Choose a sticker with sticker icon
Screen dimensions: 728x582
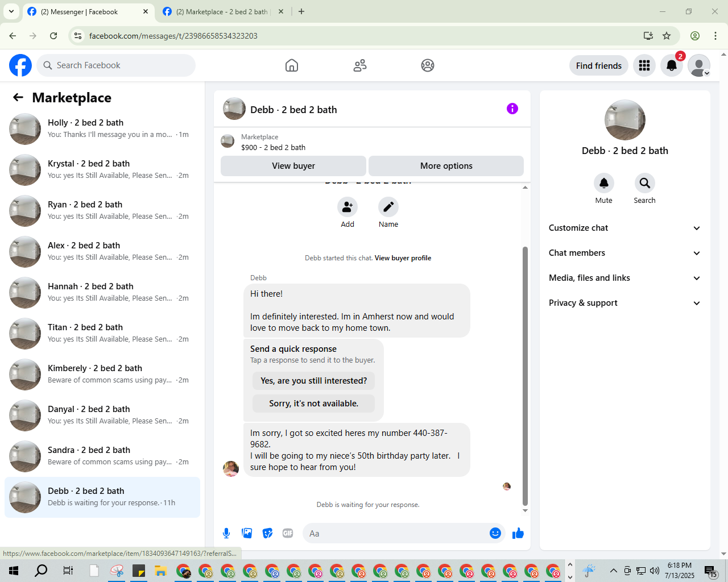[267, 533]
